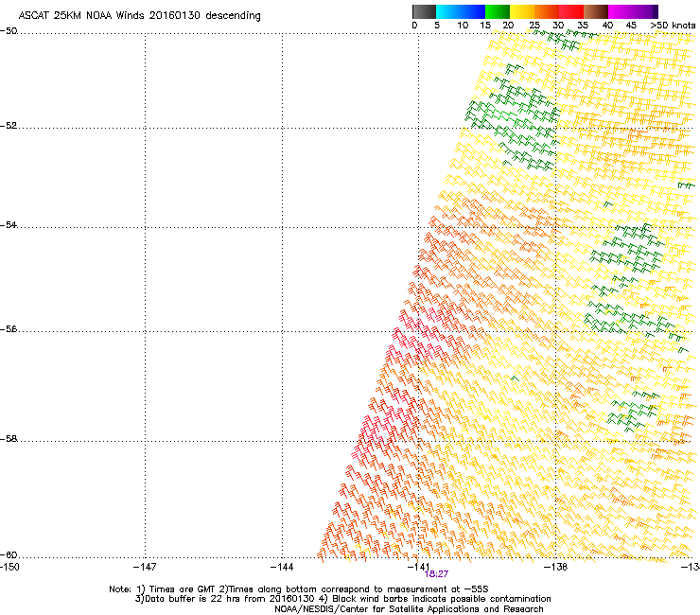Click the -150 longitude axis label
700x615 pixels.
tap(9, 567)
